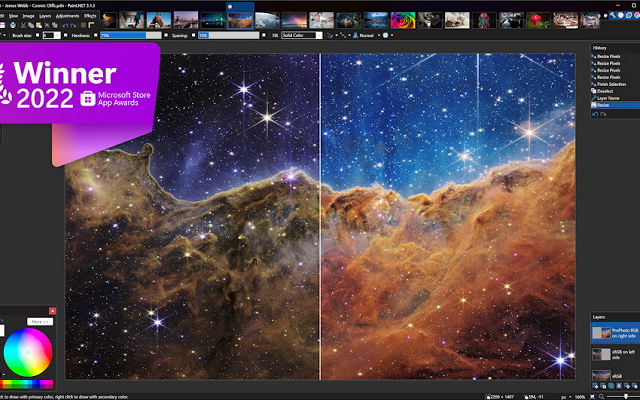
Task: Select the sRGB on left side layer
Action: 615,354
